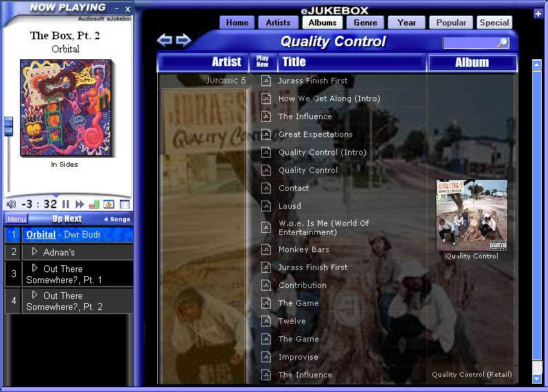Toggle the mini window view icon
Viewport: 548px width, 392px height.
(x=124, y=205)
